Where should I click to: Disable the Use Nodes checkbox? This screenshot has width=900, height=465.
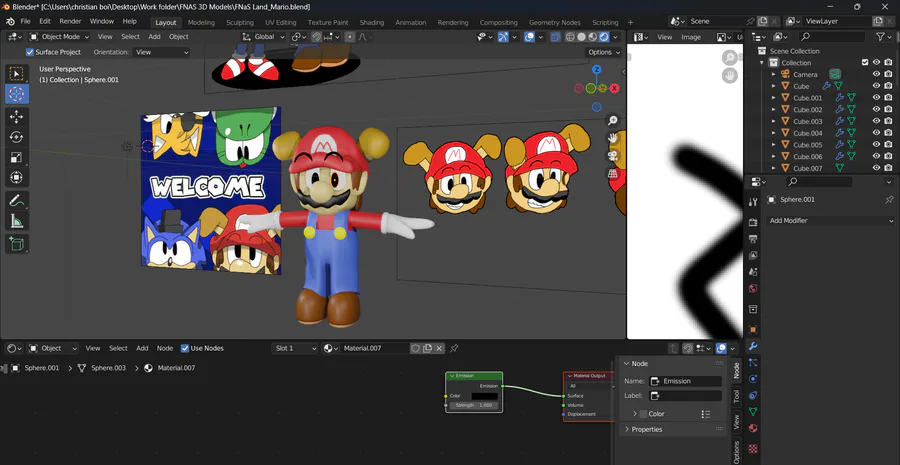(x=185, y=348)
